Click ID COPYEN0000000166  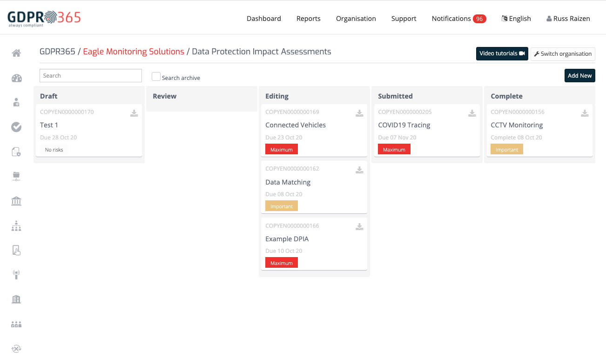pos(292,226)
